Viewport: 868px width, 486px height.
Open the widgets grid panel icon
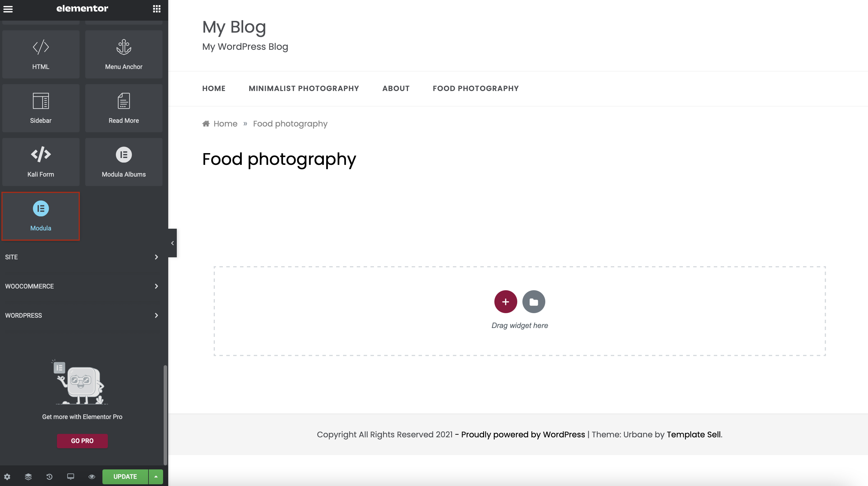point(157,9)
